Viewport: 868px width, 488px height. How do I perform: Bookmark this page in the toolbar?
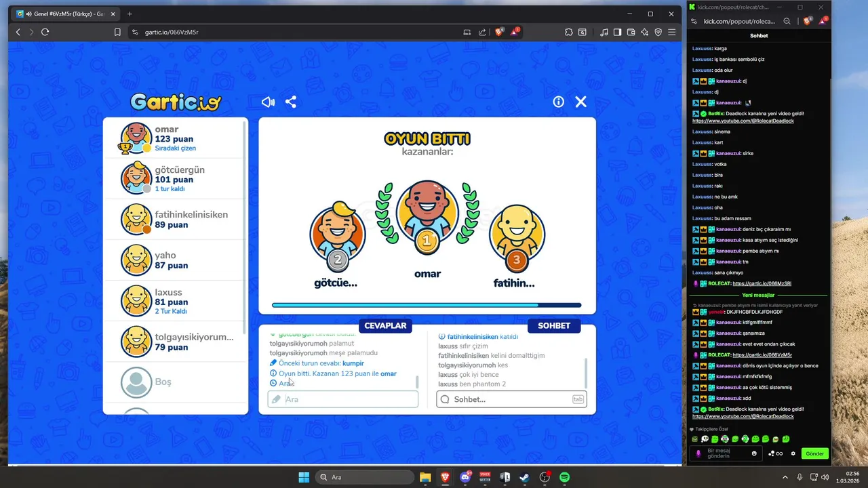(x=117, y=32)
